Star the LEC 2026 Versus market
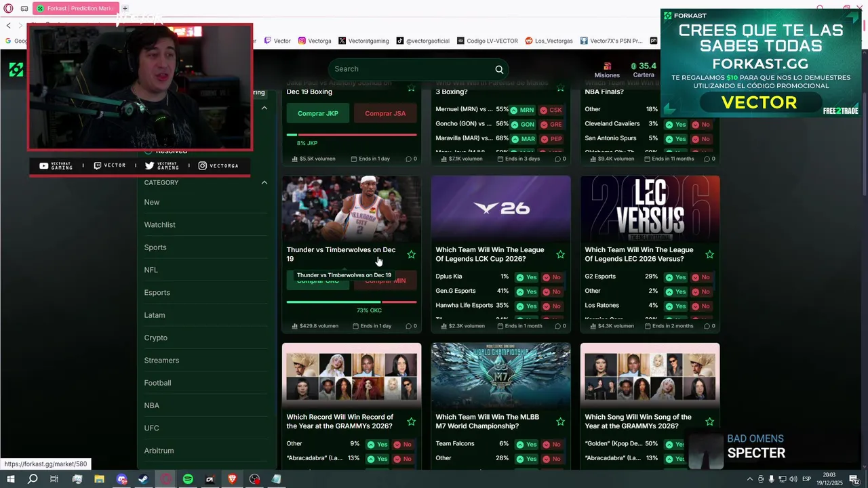The width and height of the screenshot is (868, 488). point(710,254)
